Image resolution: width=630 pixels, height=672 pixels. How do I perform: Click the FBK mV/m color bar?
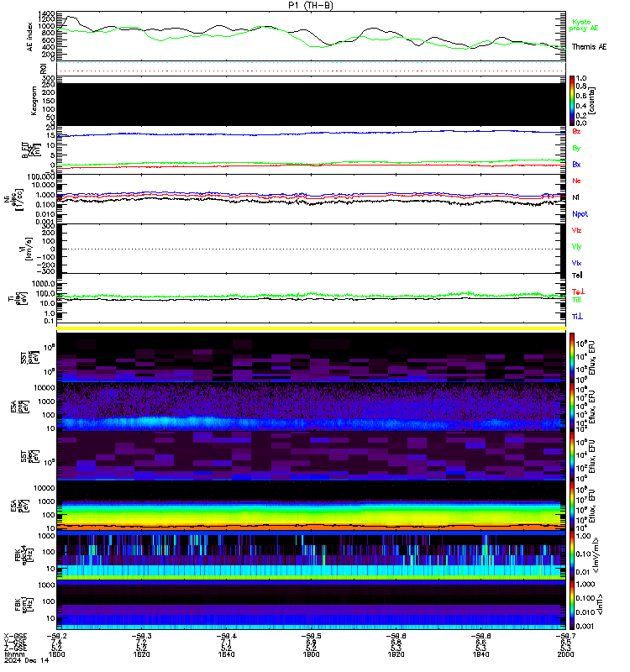pos(572,555)
